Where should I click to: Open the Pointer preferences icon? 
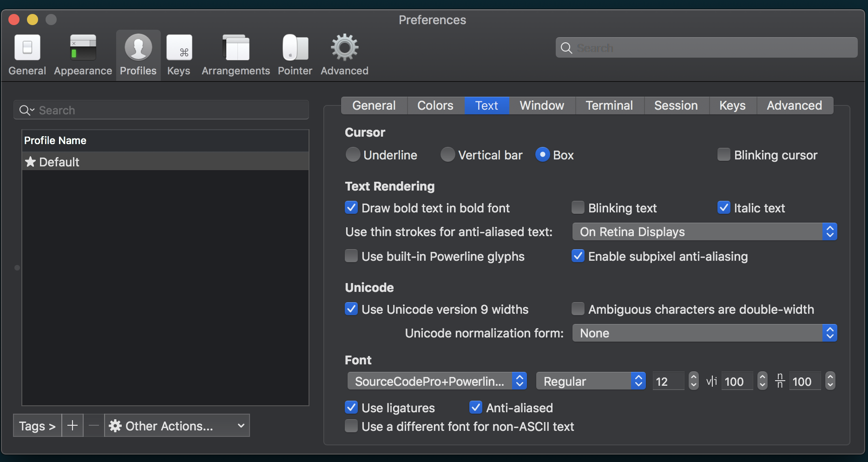(295, 53)
